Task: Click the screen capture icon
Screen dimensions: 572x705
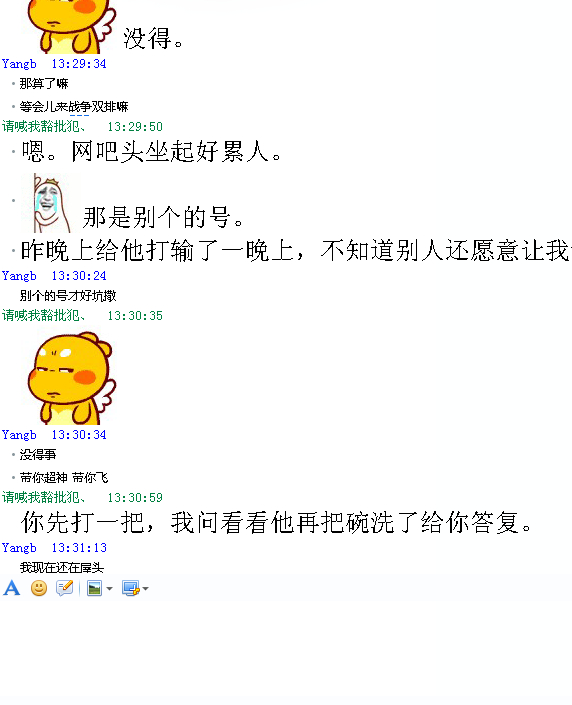Action: coord(130,588)
